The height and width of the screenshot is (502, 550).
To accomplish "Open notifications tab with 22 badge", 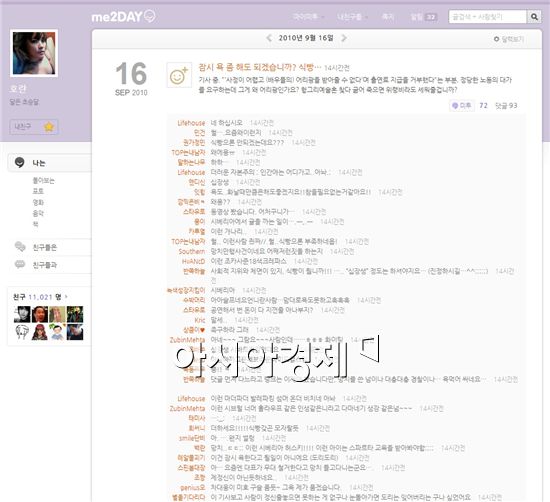I will pos(423,17).
